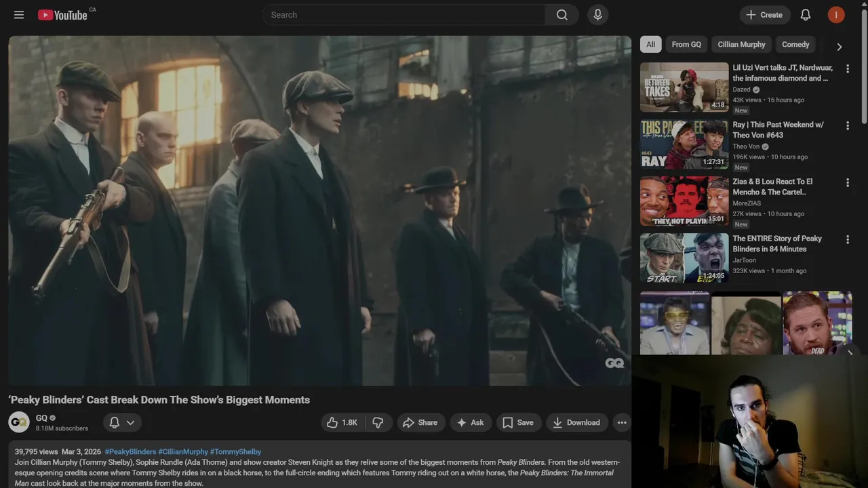Click the Peaky Blinders video player
This screenshot has width=868, height=488.
[319, 211]
